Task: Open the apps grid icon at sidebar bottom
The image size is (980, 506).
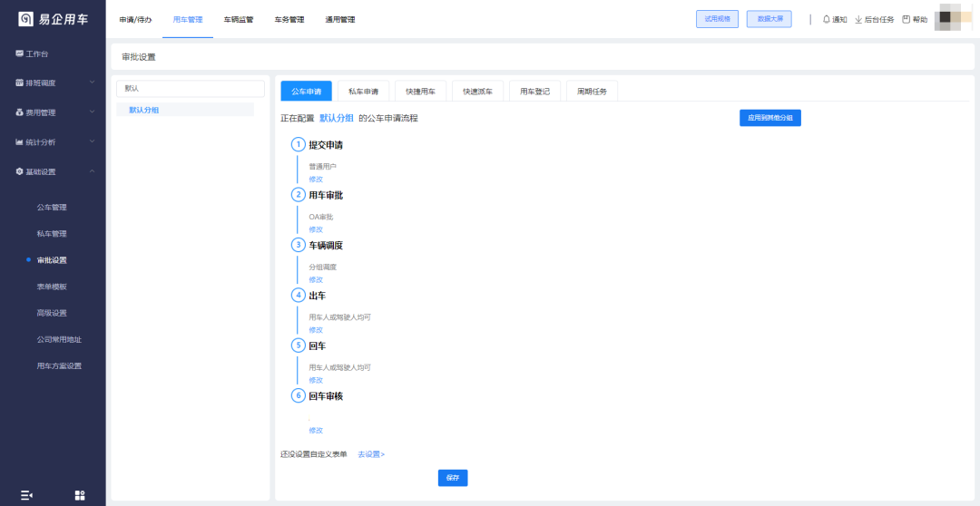Action: pyautogui.click(x=79, y=495)
